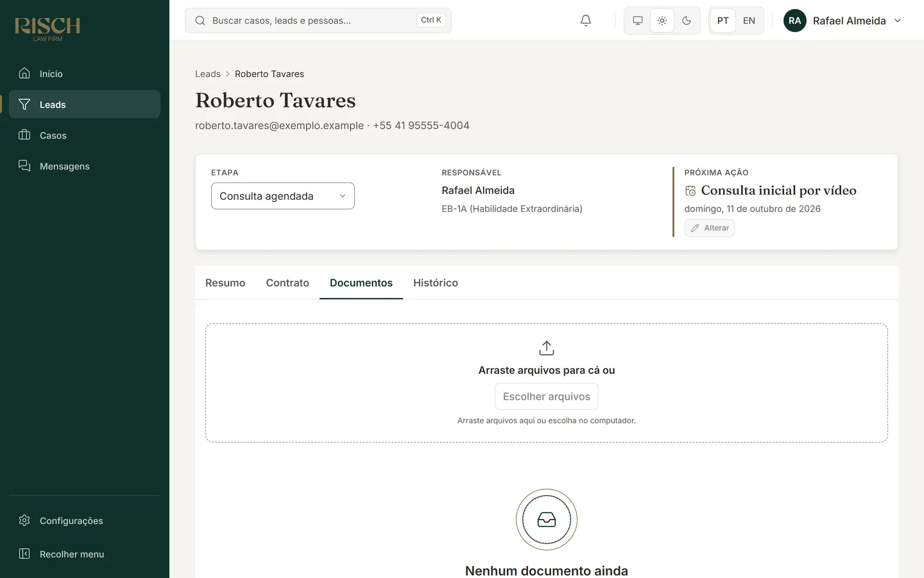The width and height of the screenshot is (924, 578).
Task: Click the Configurações gear icon
Action: pyautogui.click(x=24, y=520)
